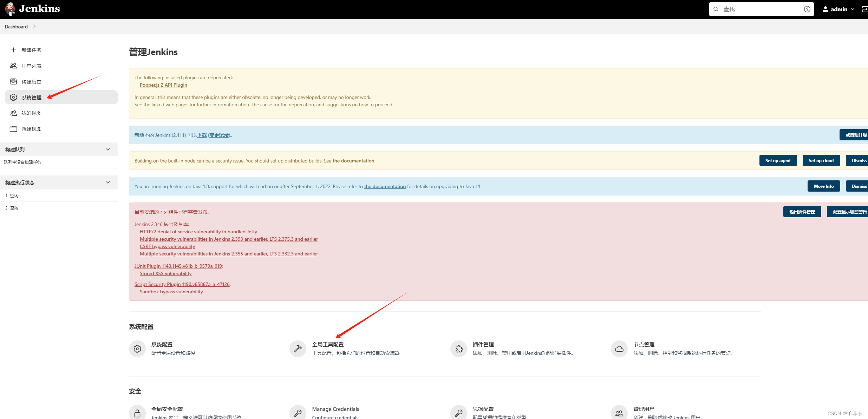Dismiss the Java 1.8 support notice
The height and width of the screenshot is (419, 868).
857,186
